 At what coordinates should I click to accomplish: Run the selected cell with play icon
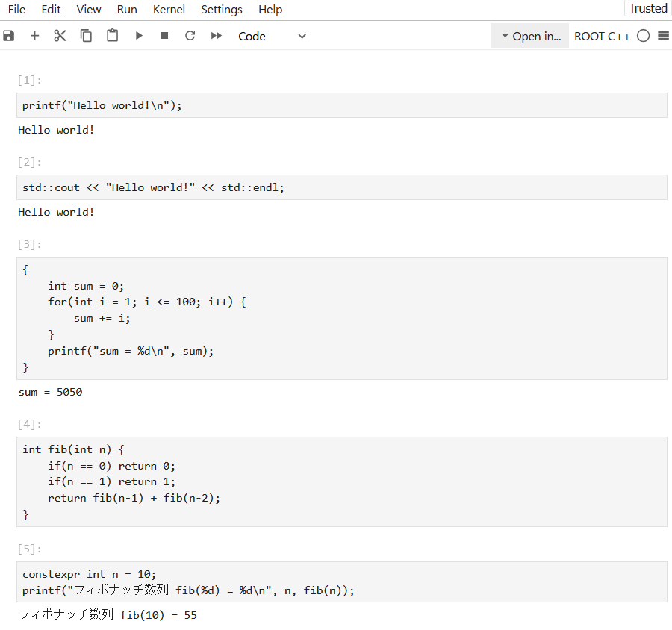[x=139, y=36]
